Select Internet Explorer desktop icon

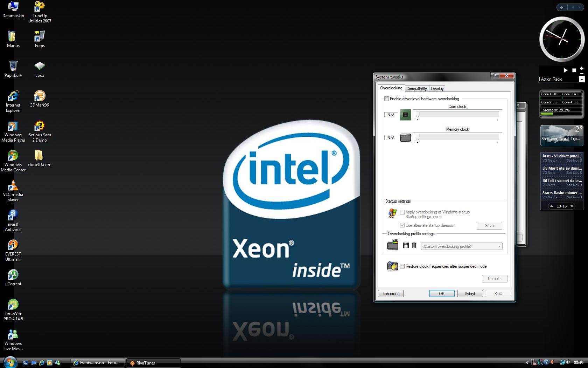coord(13,101)
